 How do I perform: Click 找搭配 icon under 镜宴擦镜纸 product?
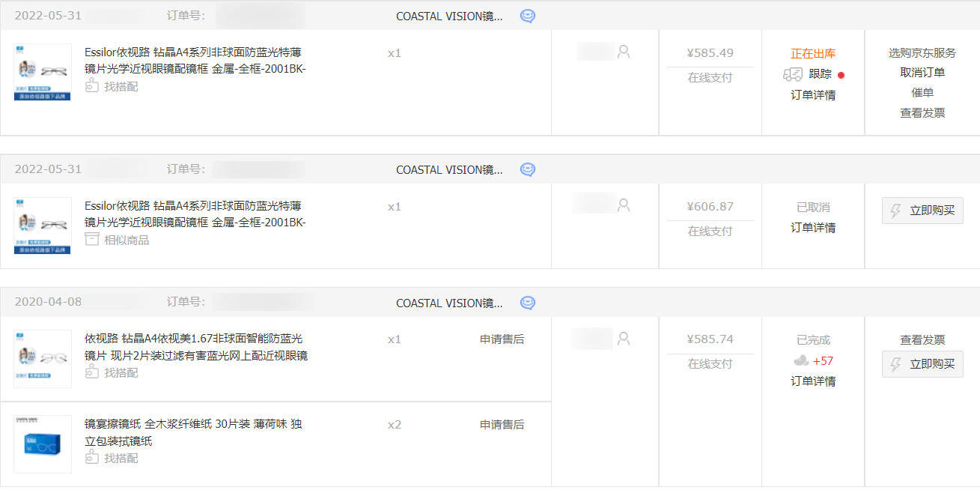tap(92, 458)
